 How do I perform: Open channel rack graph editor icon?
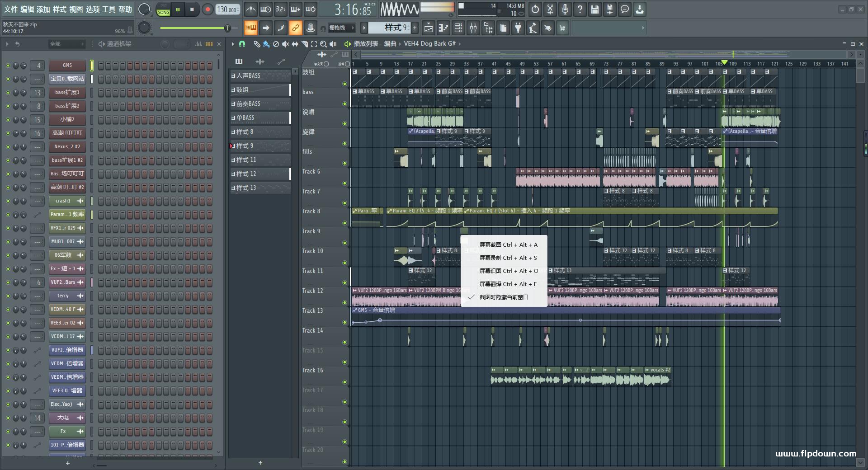198,44
